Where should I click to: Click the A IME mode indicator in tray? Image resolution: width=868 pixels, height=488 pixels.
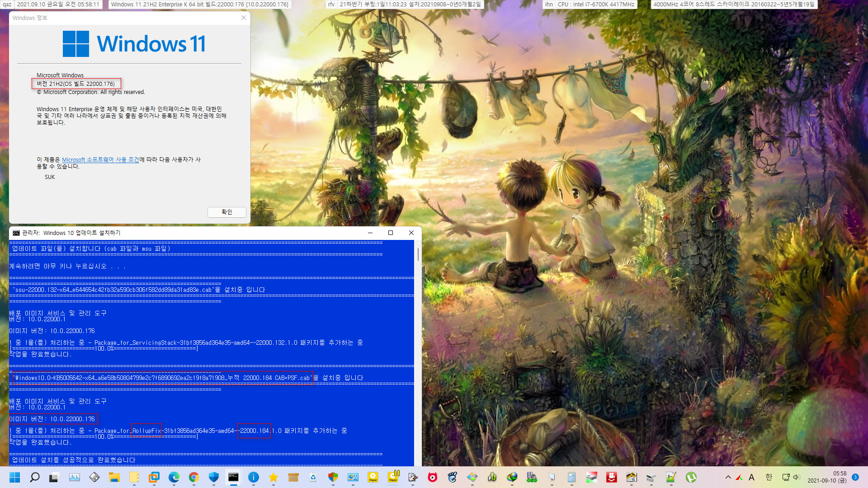pos(751,477)
